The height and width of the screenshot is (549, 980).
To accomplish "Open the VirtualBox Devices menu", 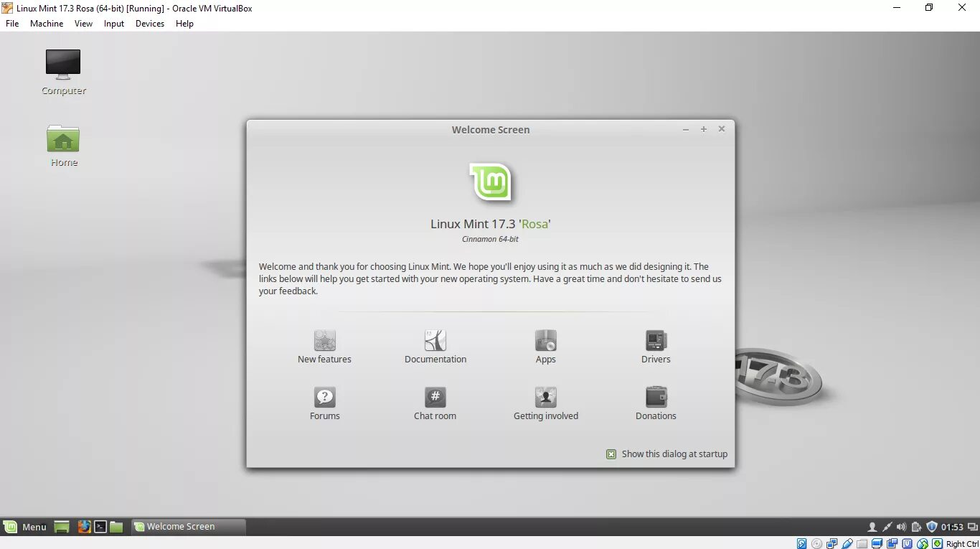I will tap(150, 24).
